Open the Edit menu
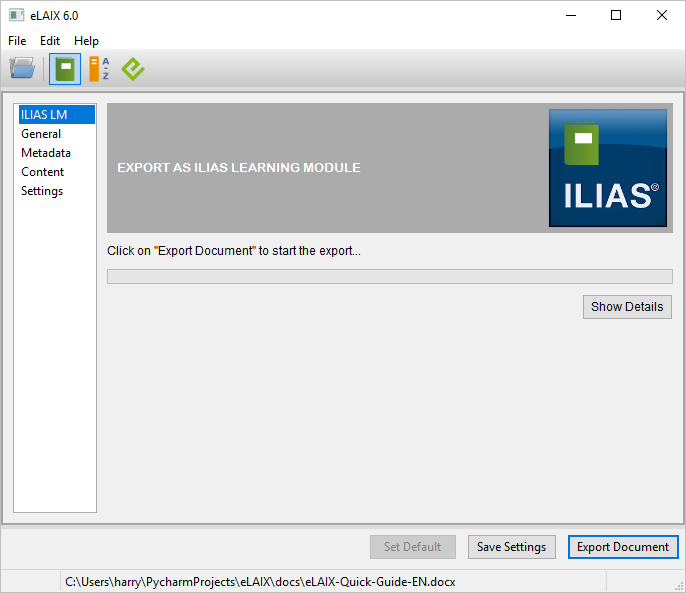The height and width of the screenshot is (593, 686). tap(50, 41)
